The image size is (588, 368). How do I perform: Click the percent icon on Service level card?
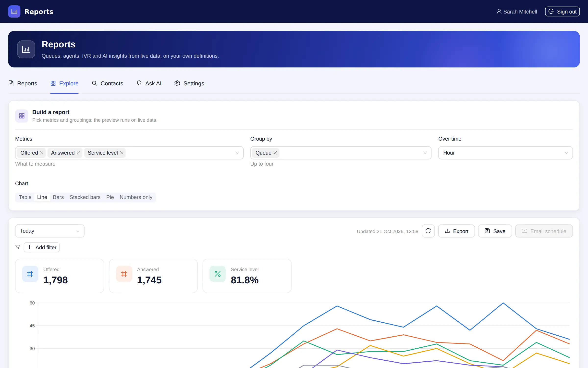pos(218,274)
